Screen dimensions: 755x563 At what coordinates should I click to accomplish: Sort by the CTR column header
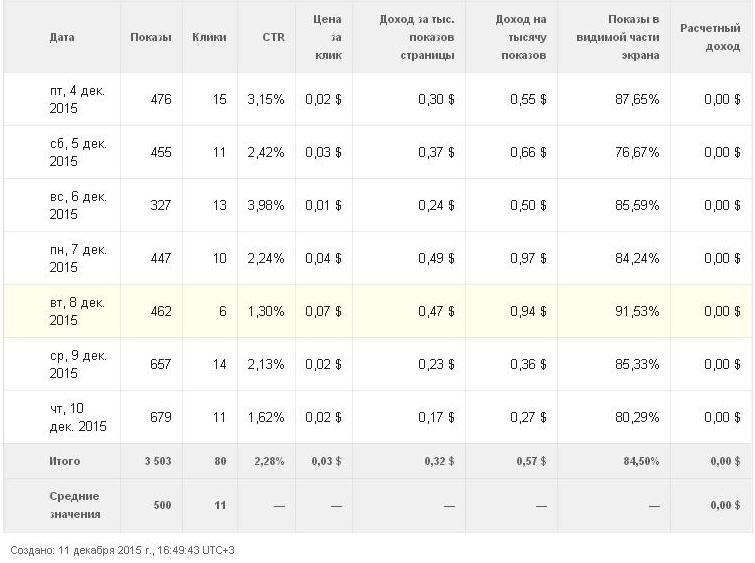point(273,37)
